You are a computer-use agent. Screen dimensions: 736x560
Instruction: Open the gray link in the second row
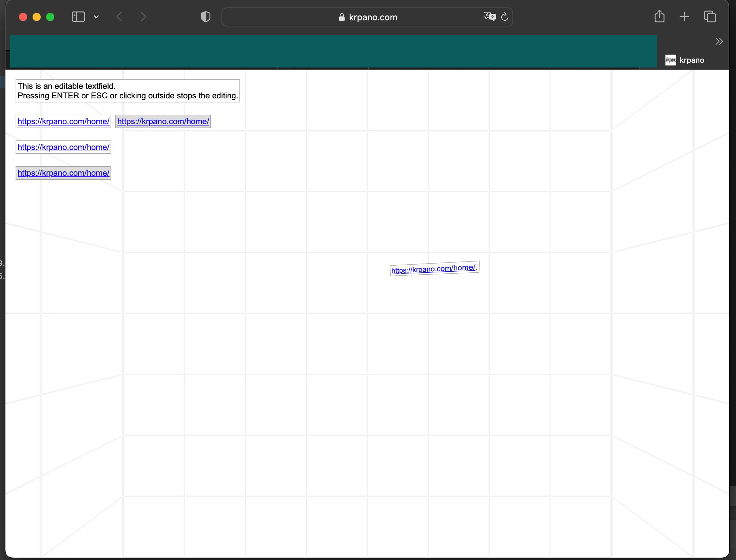[x=163, y=121]
